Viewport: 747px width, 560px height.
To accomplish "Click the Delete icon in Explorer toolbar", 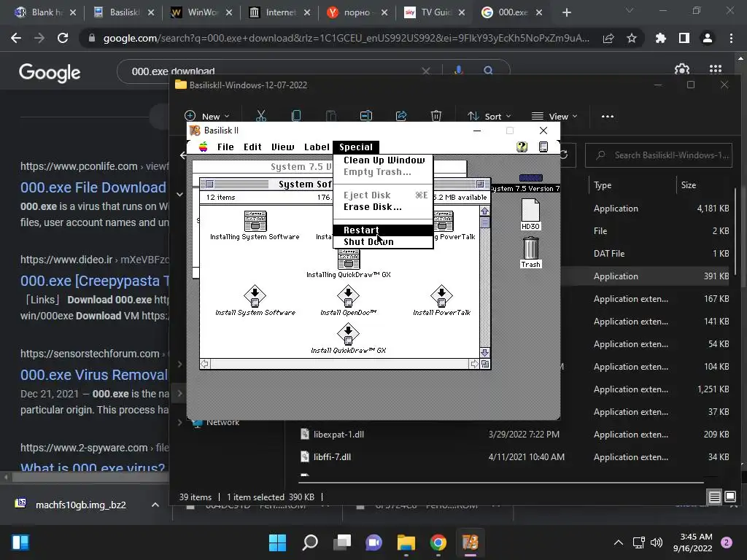I will click(x=436, y=116).
